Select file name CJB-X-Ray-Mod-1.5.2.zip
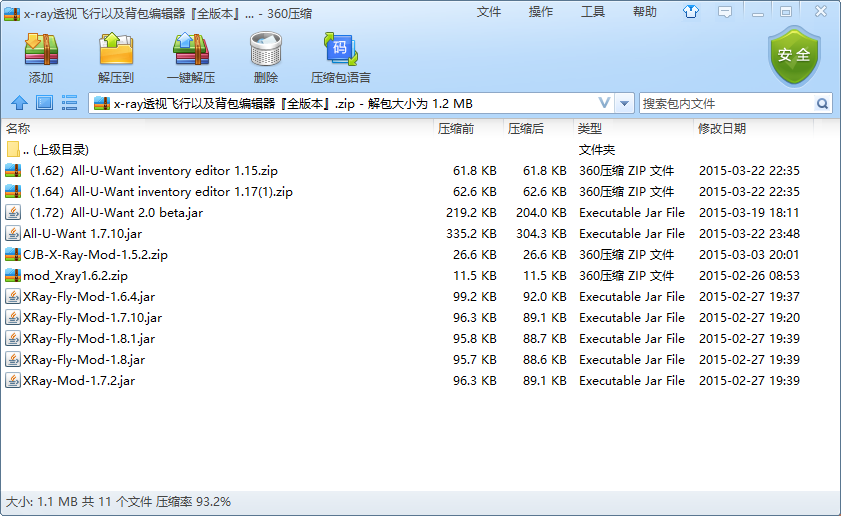841x516 pixels. 95,254
